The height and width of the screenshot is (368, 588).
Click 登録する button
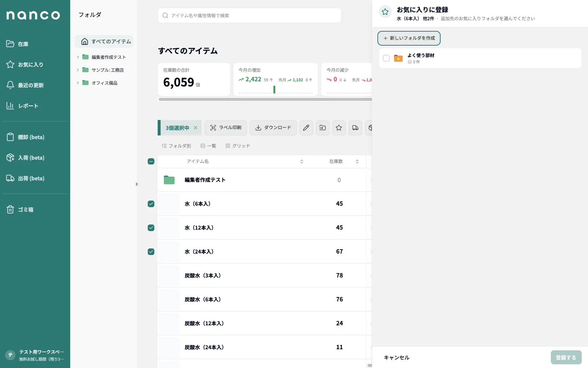566,357
